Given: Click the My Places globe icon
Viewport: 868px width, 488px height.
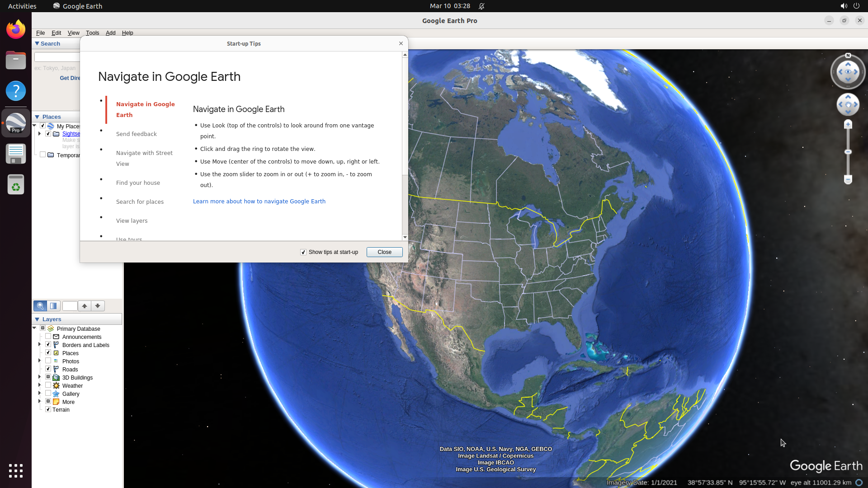Looking at the screenshot, I should (x=51, y=126).
